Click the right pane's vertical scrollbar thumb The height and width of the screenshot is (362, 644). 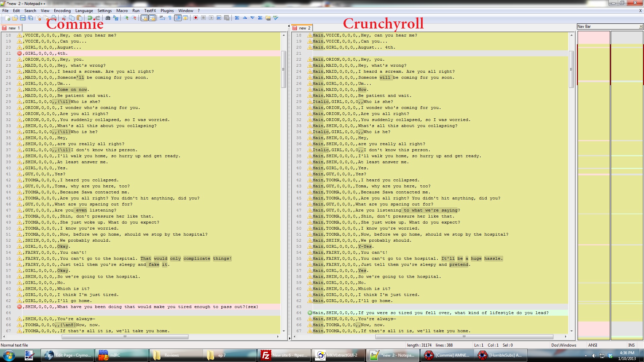(x=572, y=69)
